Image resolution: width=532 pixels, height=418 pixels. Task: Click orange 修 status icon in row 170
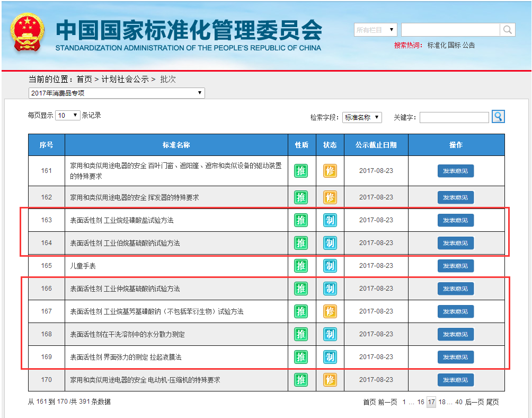pos(330,380)
